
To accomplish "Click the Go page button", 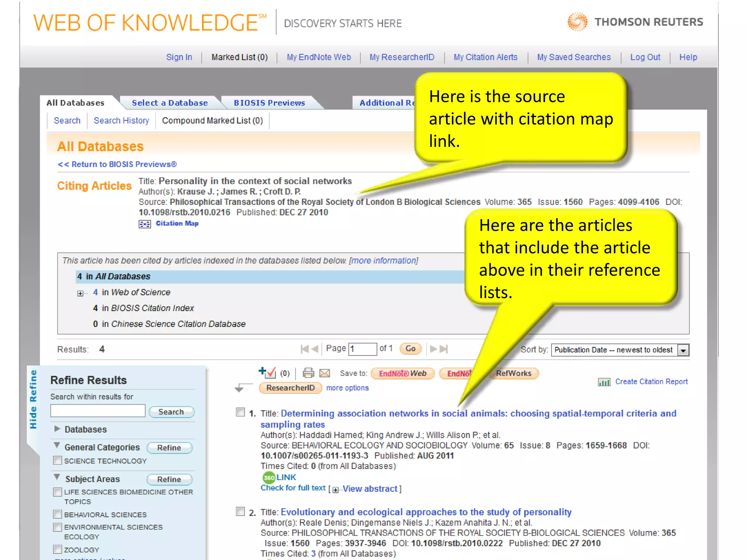I will pyautogui.click(x=410, y=349).
